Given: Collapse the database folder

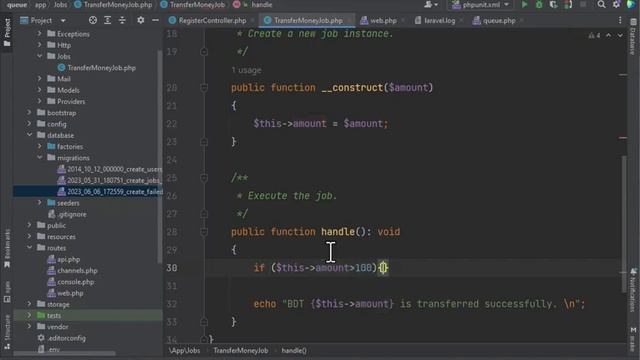Looking at the screenshot, I should pyautogui.click(x=29, y=135).
